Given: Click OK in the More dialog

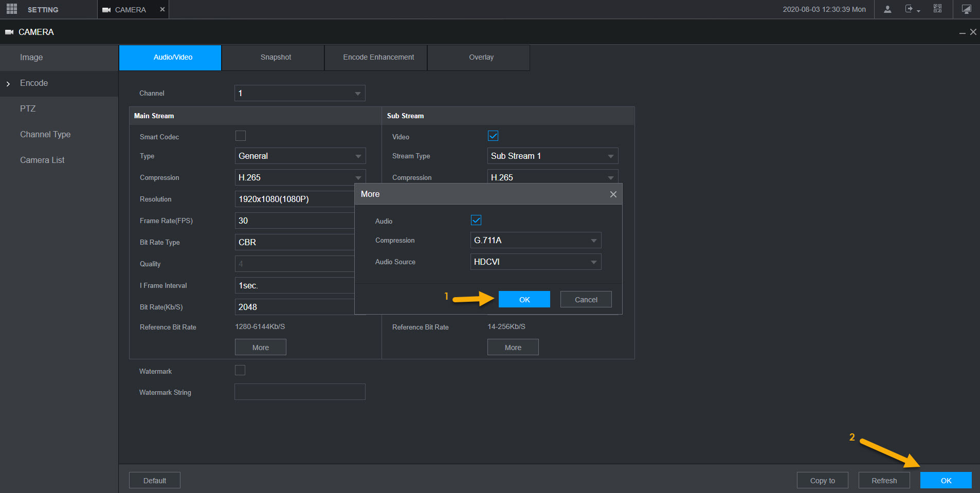Looking at the screenshot, I should [524, 299].
